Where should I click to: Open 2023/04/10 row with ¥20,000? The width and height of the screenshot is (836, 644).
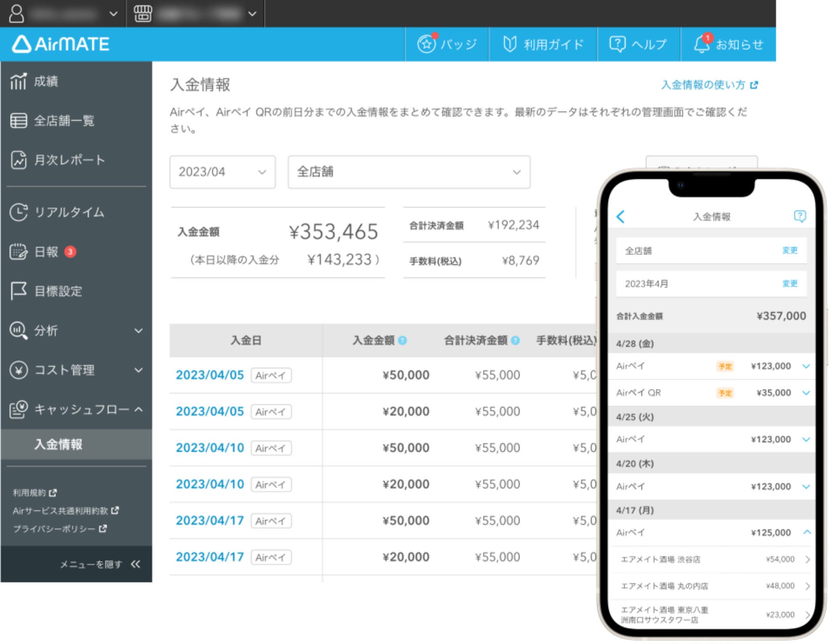tap(210, 485)
